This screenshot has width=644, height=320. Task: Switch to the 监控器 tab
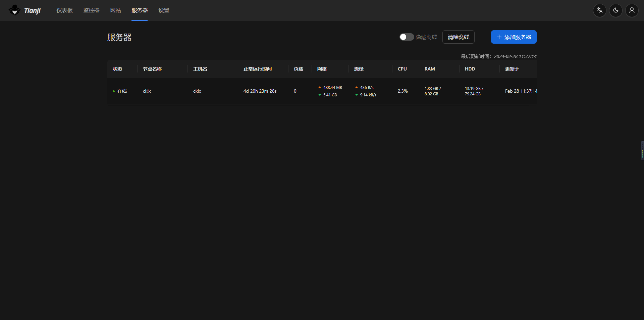[x=91, y=10]
